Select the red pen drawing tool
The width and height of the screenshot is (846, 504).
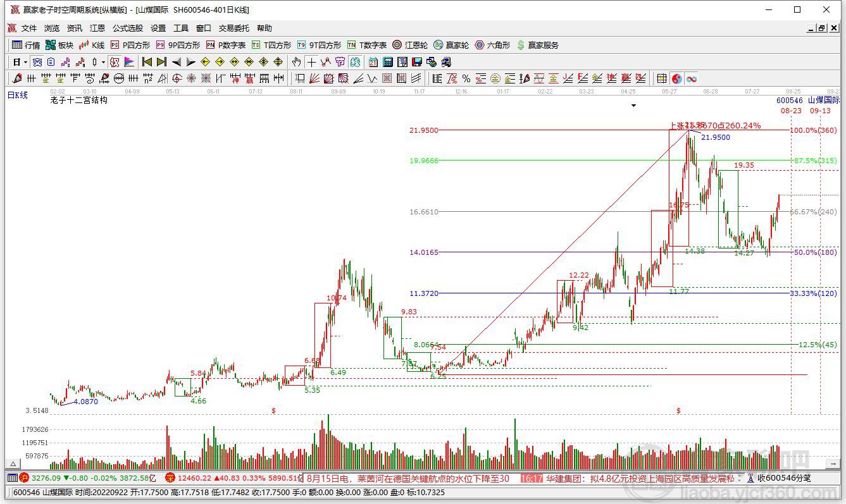coord(17,78)
